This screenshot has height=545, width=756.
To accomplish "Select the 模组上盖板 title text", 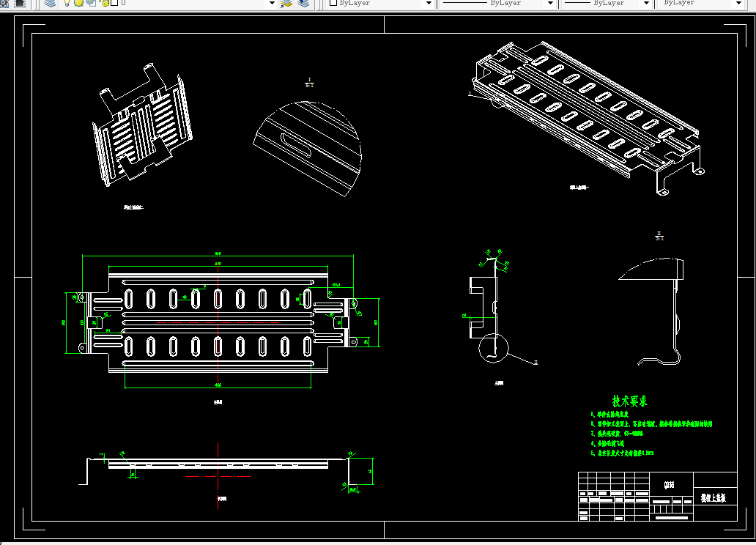I will 713,497.
